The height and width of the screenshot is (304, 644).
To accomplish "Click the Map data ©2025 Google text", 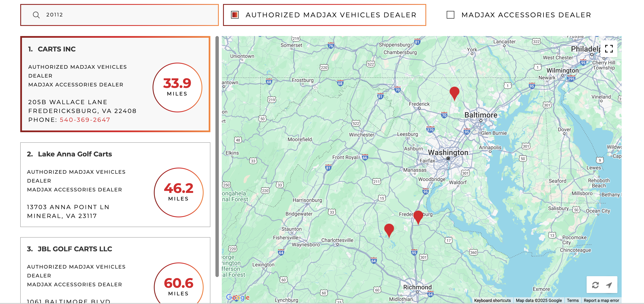I will pos(538,300).
